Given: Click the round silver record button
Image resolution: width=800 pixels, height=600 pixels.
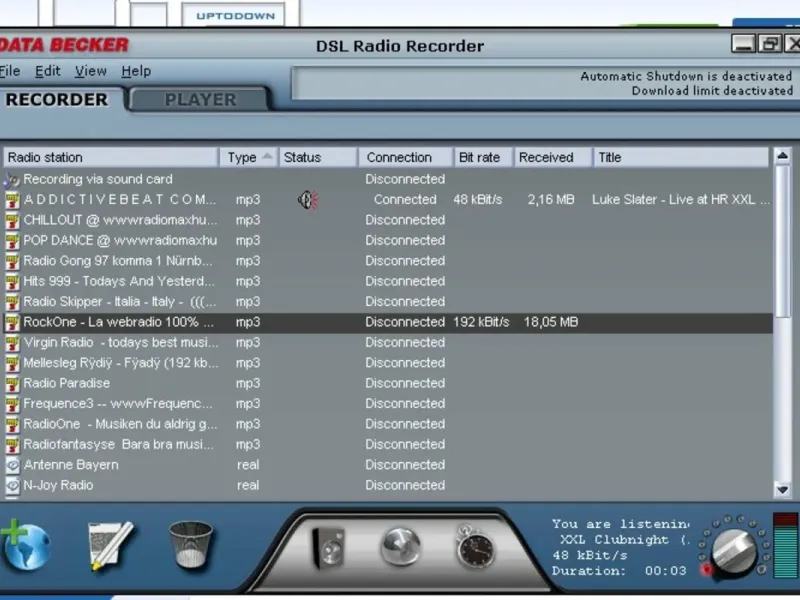Looking at the screenshot, I should [x=401, y=547].
